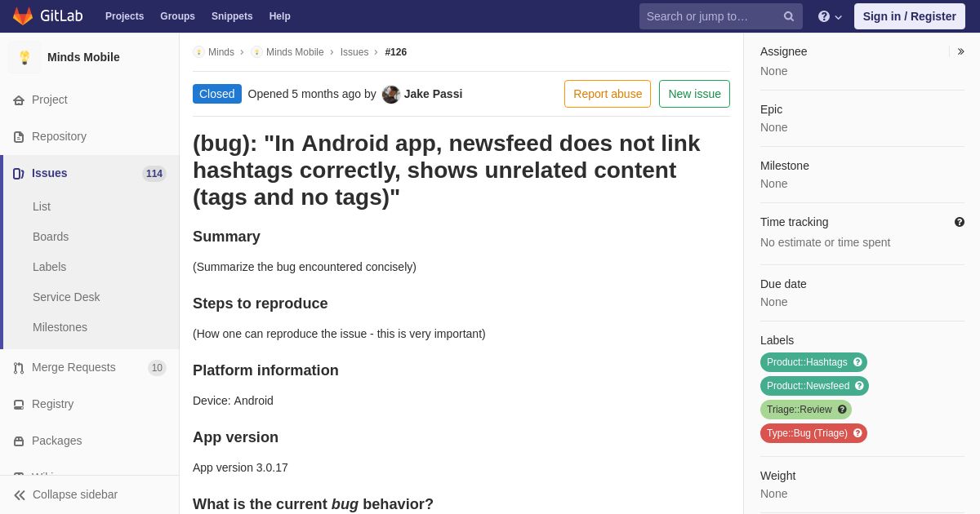This screenshot has height=514, width=980.
Task: Open Minds Mobile project title in sidebar
Action: [83, 57]
